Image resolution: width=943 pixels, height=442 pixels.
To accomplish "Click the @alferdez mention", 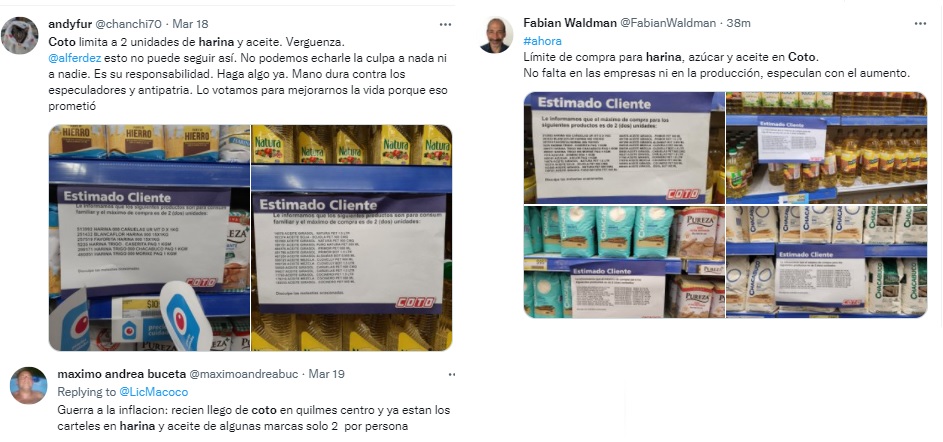I will 75,58.
